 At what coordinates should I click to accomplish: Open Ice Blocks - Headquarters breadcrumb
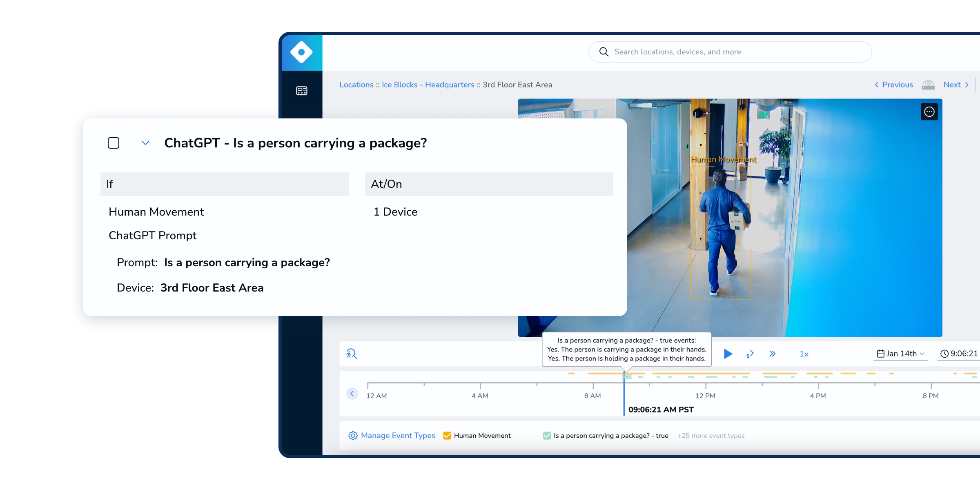pos(428,85)
